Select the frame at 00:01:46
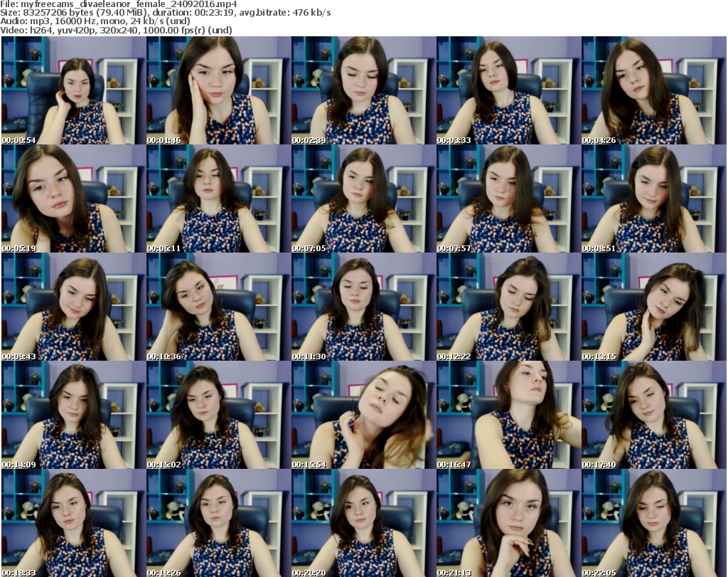This screenshot has width=728, height=577. [x=218, y=90]
